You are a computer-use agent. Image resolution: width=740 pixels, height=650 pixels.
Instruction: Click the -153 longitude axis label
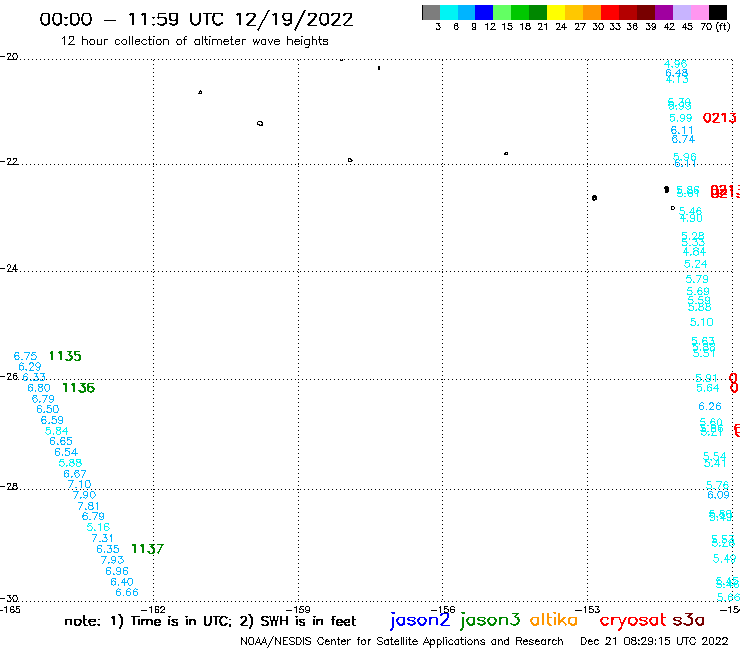588,609
